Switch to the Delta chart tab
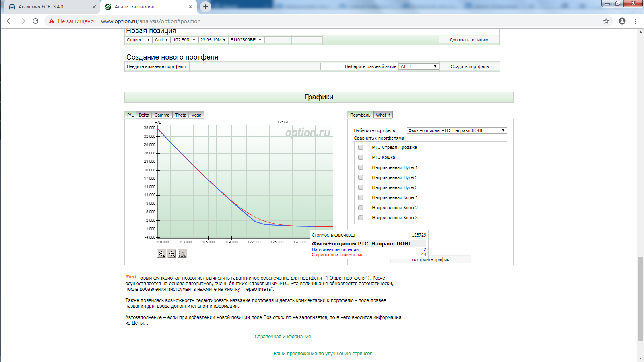Image resolution: width=644 pixels, height=362 pixels. click(144, 115)
